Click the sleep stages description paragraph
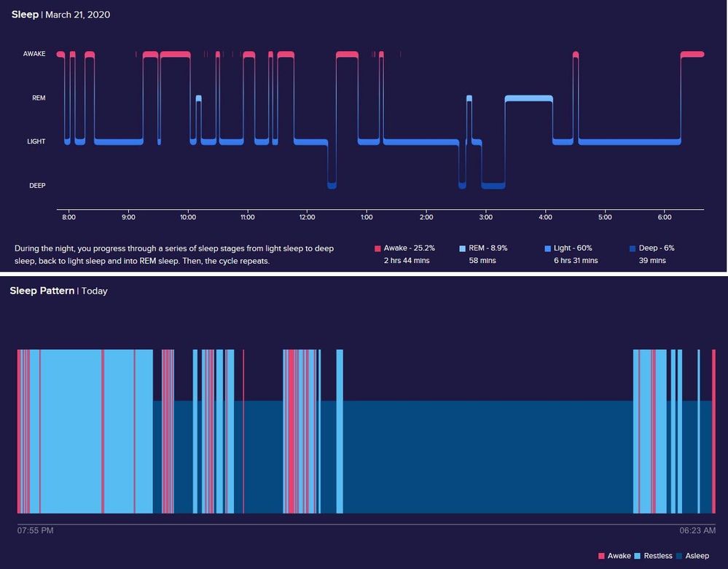The height and width of the screenshot is (569, 728). (174, 255)
